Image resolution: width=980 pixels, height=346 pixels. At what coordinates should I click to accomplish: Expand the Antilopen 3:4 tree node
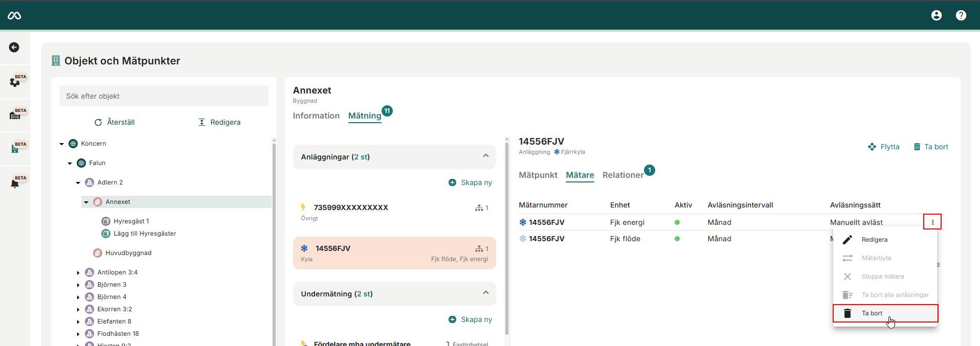[x=78, y=273]
